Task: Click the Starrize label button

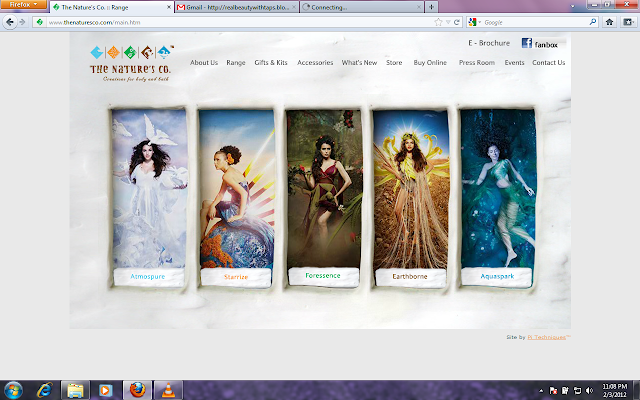Action: pos(236,277)
